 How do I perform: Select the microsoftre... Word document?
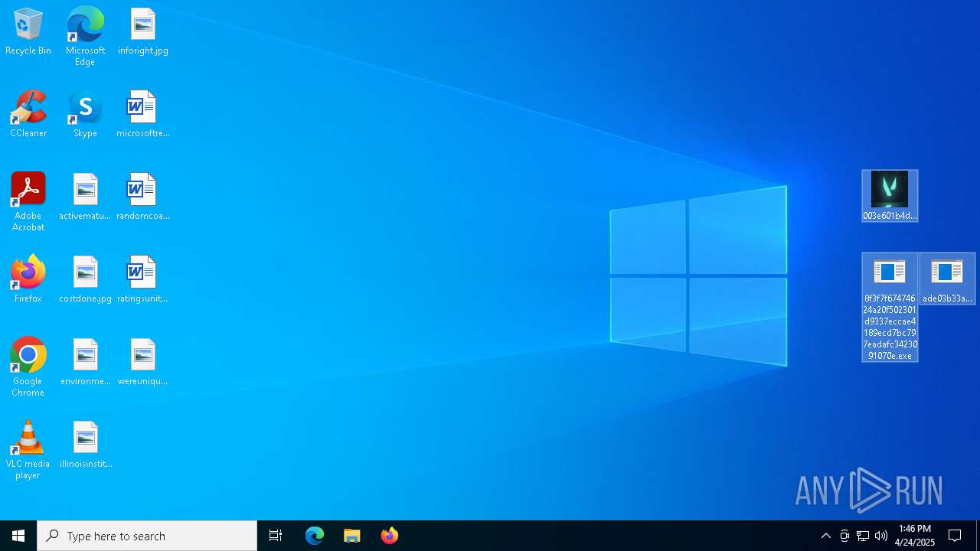(x=143, y=115)
